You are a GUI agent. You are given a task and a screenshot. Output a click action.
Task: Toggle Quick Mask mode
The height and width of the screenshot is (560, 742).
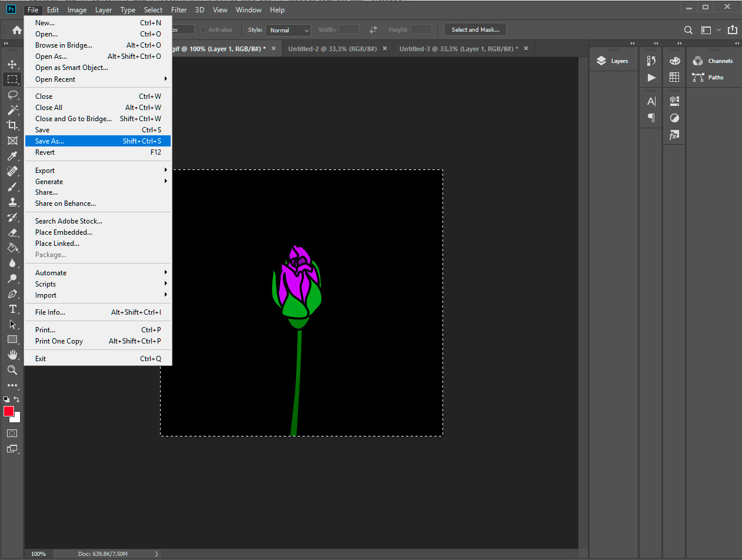coord(12,432)
